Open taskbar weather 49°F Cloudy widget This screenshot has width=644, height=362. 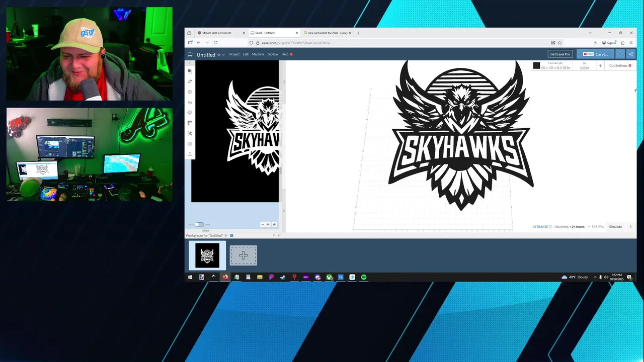575,277
